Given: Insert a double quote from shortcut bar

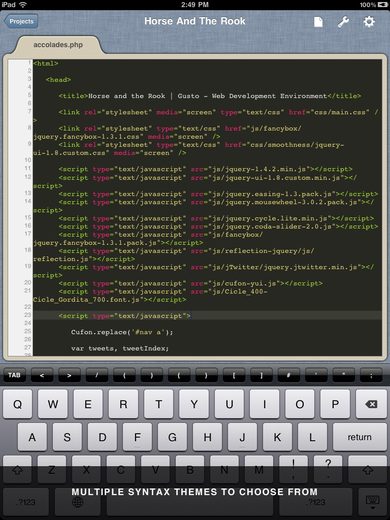Looking at the screenshot, I should tap(343, 375).
